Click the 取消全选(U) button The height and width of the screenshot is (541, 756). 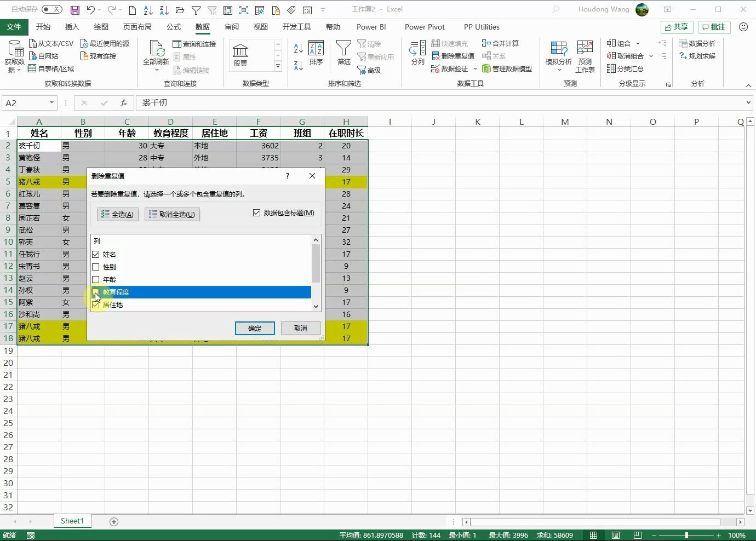pyautogui.click(x=173, y=215)
